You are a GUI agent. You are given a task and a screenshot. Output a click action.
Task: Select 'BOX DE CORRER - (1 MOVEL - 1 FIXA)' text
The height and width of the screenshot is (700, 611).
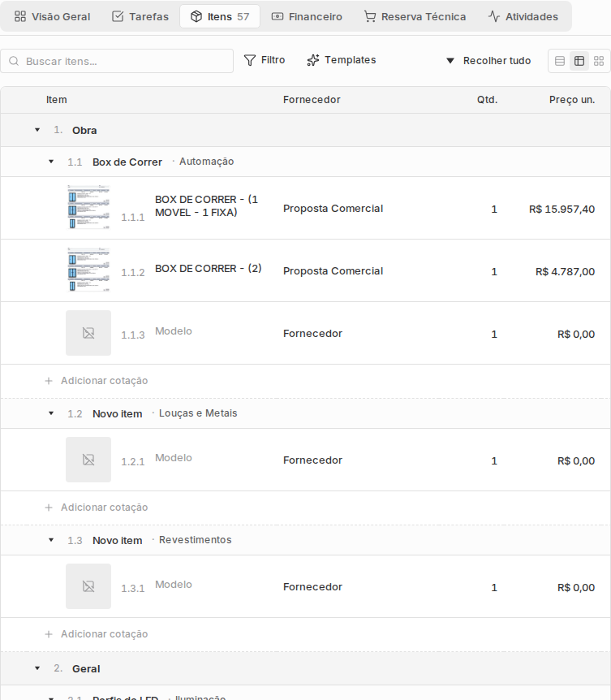(x=206, y=205)
